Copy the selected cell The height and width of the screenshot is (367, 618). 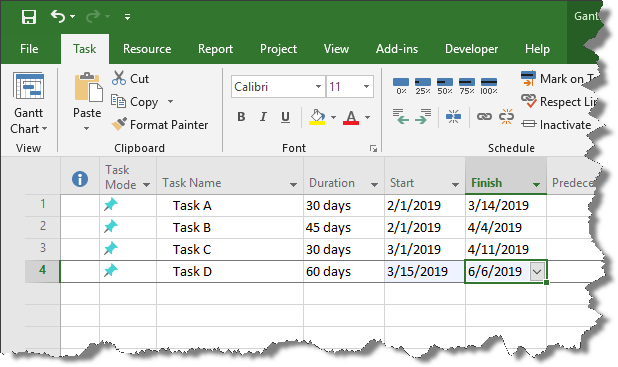point(135,102)
